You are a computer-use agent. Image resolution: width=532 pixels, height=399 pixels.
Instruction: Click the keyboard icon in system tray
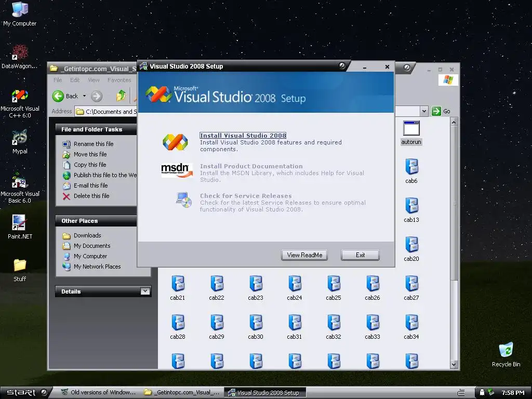(x=461, y=393)
